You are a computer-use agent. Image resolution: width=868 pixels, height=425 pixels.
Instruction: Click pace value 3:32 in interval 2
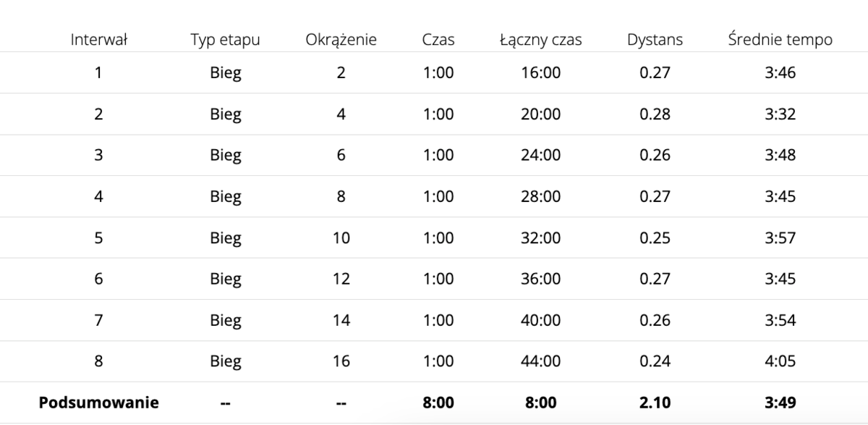tap(780, 114)
